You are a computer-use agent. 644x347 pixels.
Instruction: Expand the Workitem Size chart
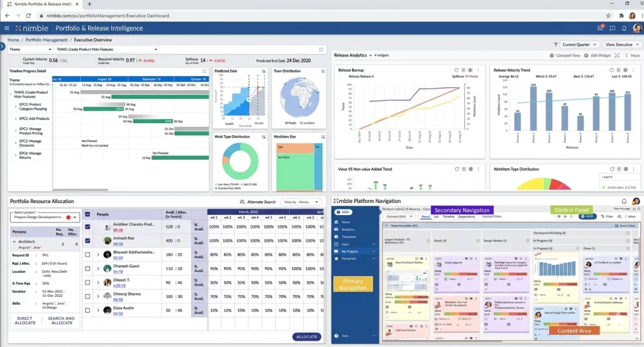click(323, 137)
